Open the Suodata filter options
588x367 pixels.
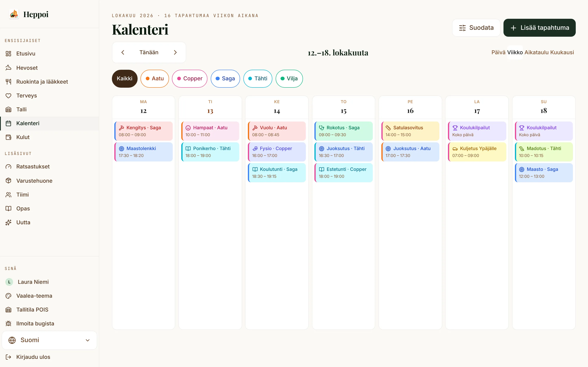tap(476, 28)
